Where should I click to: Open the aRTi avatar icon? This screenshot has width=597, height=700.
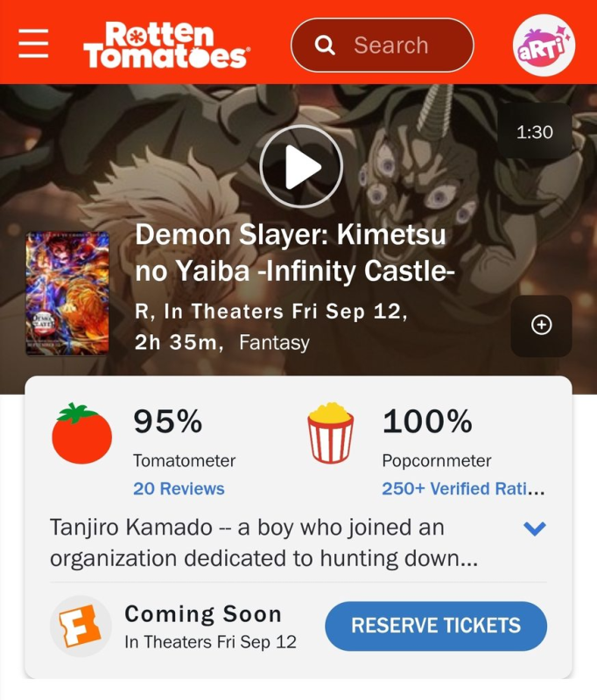tap(544, 45)
